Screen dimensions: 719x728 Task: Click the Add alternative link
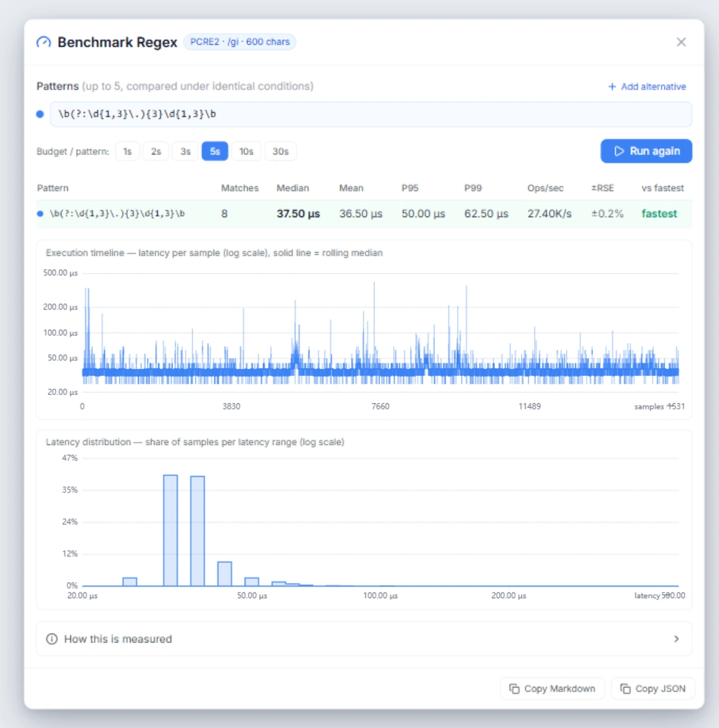647,87
